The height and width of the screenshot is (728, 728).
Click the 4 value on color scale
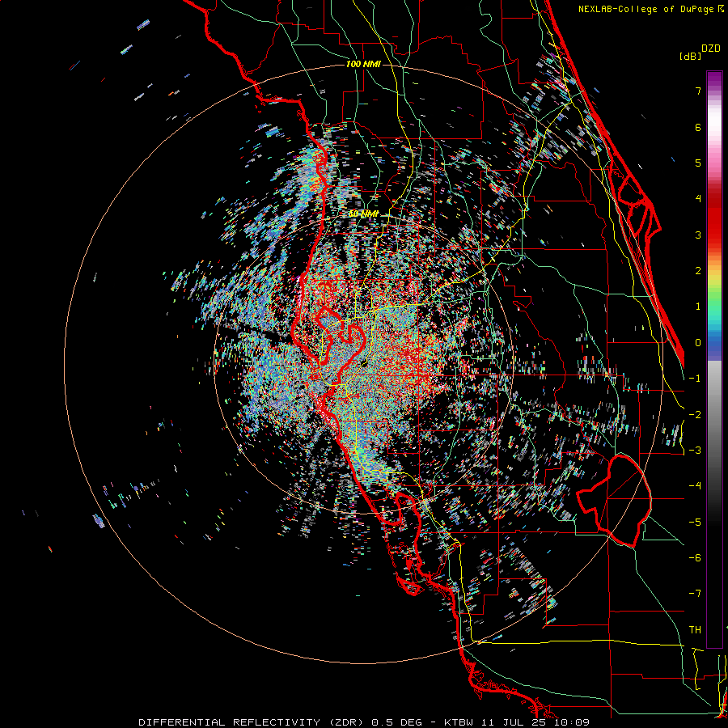point(698,199)
